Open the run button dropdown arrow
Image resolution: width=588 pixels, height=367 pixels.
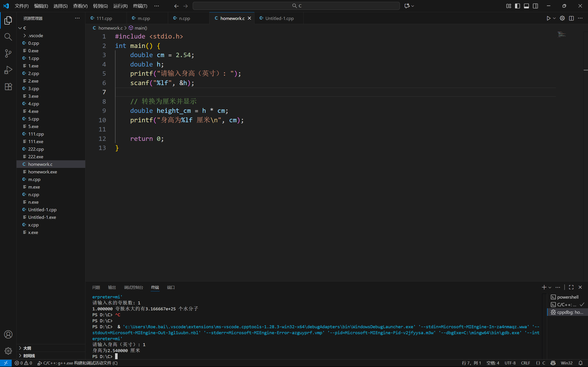[554, 18]
